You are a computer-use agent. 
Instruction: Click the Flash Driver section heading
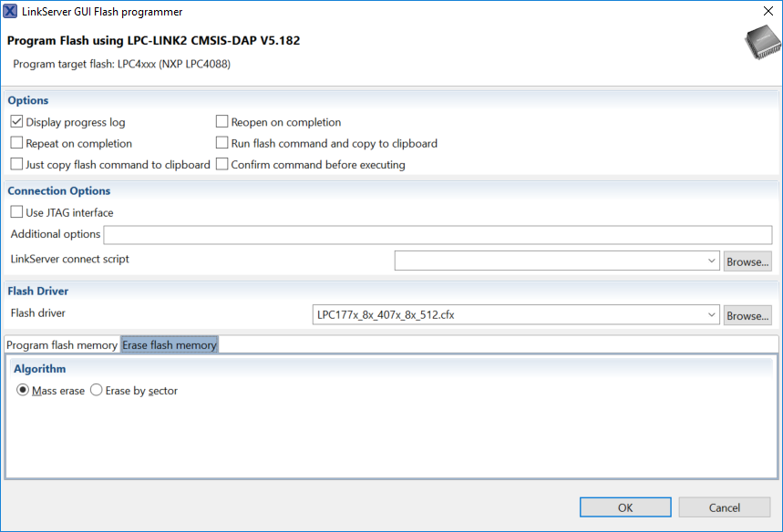point(38,291)
